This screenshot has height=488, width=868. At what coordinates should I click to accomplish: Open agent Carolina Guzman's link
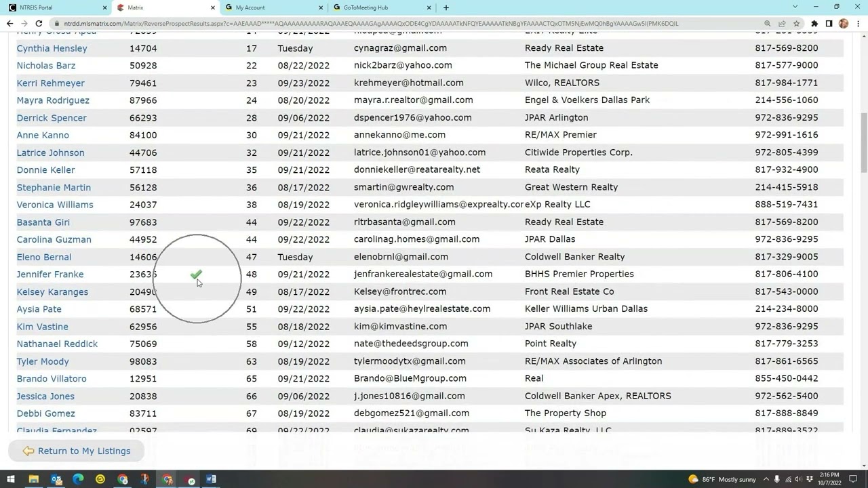click(x=54, y=239)
